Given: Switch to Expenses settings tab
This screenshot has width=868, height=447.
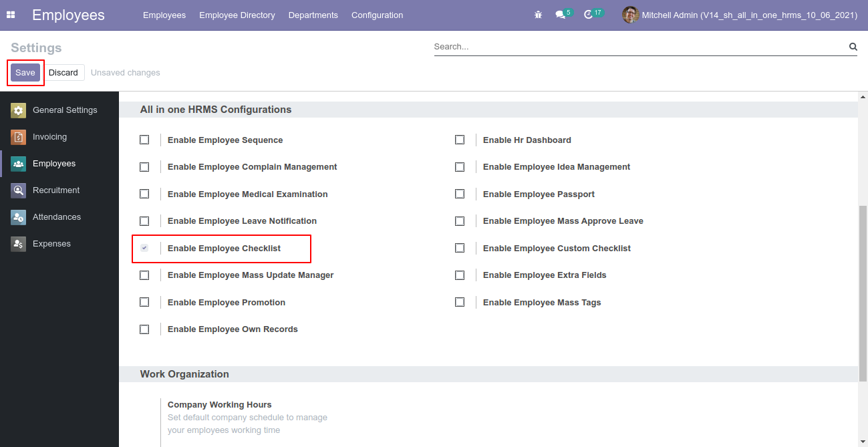Looking at the screenshot, I should pyautogui.click(x=59, y=244).
